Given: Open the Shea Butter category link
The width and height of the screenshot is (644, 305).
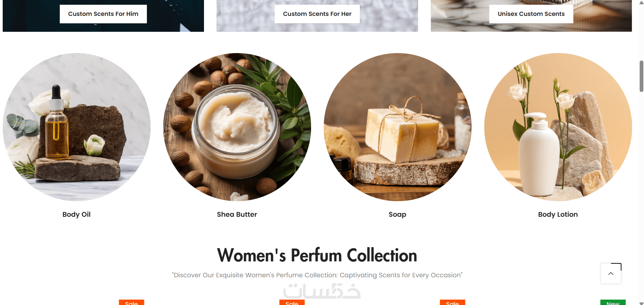Looking at the screenshot, I should click(237, 214).
